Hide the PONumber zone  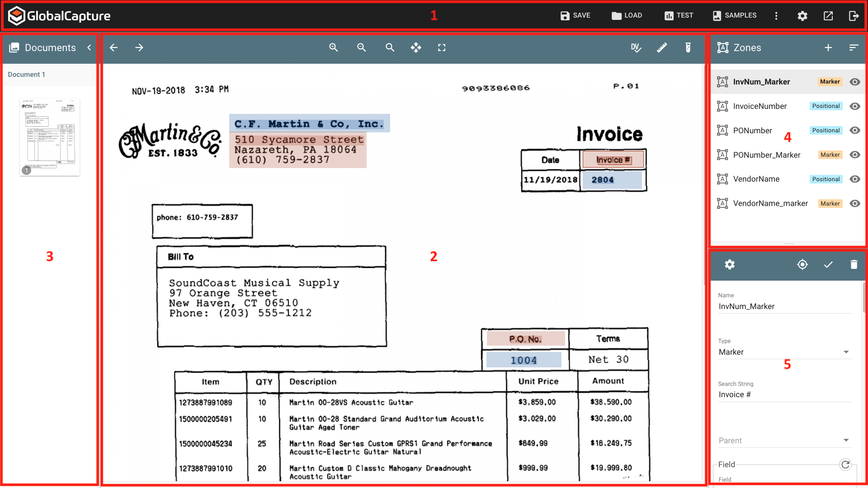coord(854,130)
